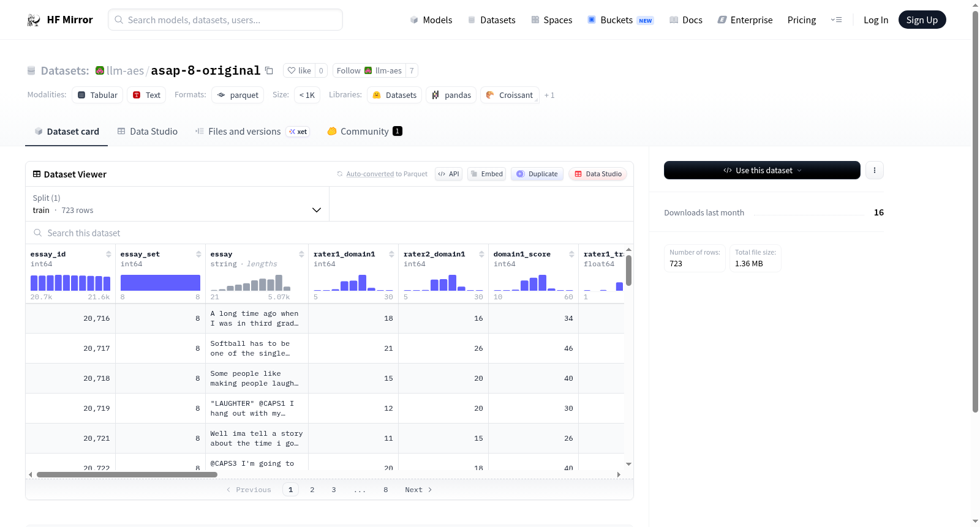The width and height of the screenshot is (980, 527).
Task: Select the pandas library tag
Action: tap(451, 95)
